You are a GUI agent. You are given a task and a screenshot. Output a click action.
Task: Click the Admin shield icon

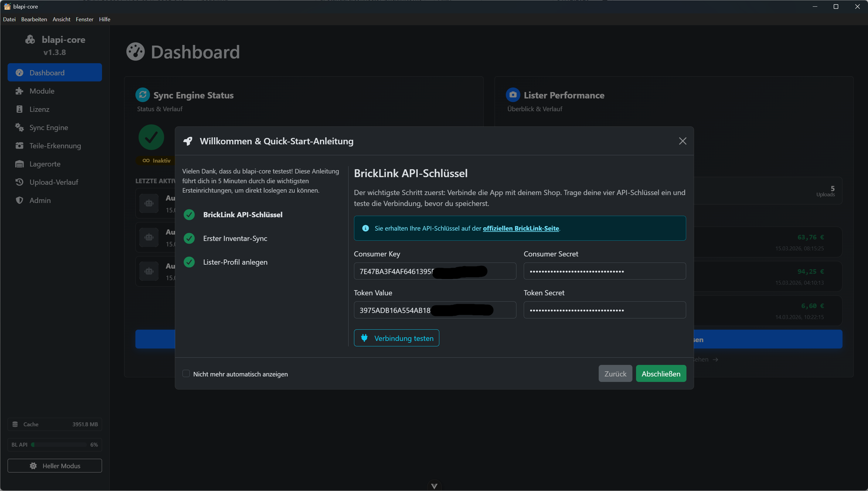point(19,200)
